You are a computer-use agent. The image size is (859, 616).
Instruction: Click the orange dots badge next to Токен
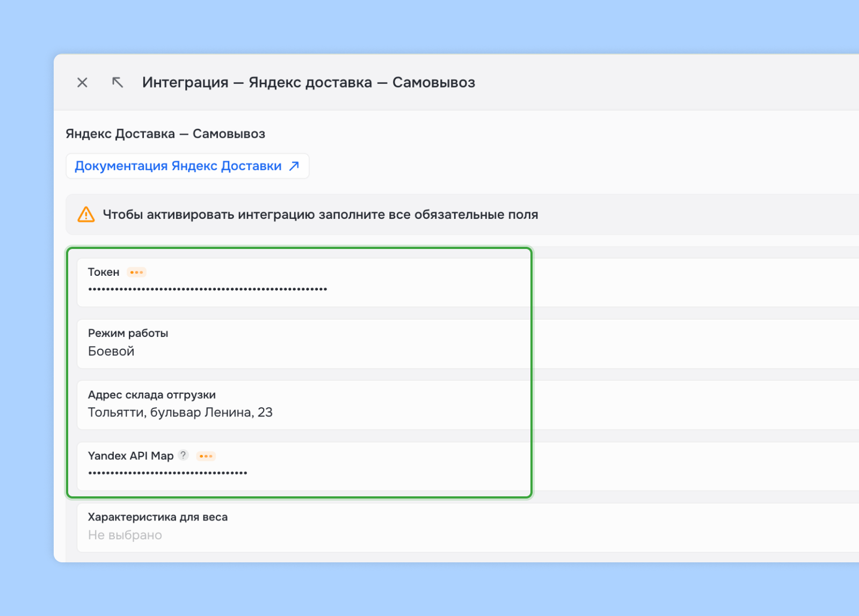pyautogui.click(x=136, y=273)
